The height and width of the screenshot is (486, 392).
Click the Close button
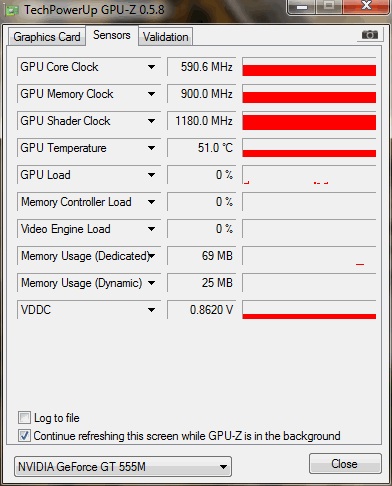coord(345,463)
